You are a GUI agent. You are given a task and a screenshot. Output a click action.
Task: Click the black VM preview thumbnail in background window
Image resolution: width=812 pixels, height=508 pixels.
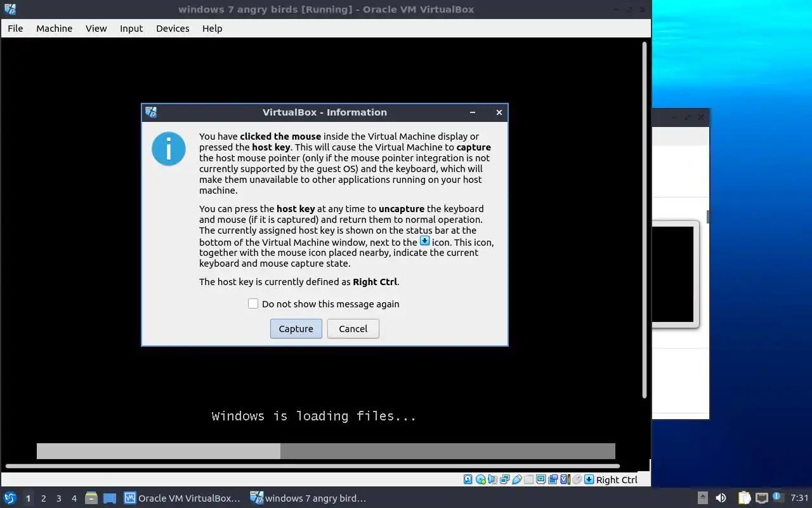(x=673, y=274)
